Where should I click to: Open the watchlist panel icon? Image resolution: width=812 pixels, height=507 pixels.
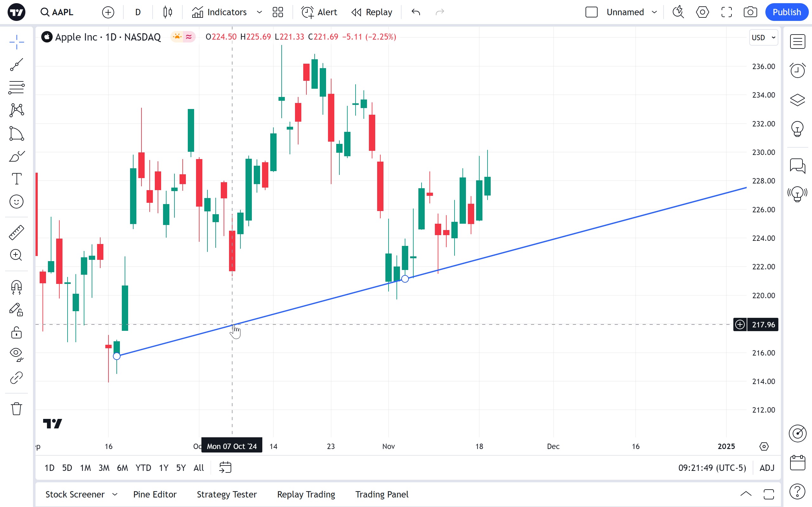click(x=797, y=42)
